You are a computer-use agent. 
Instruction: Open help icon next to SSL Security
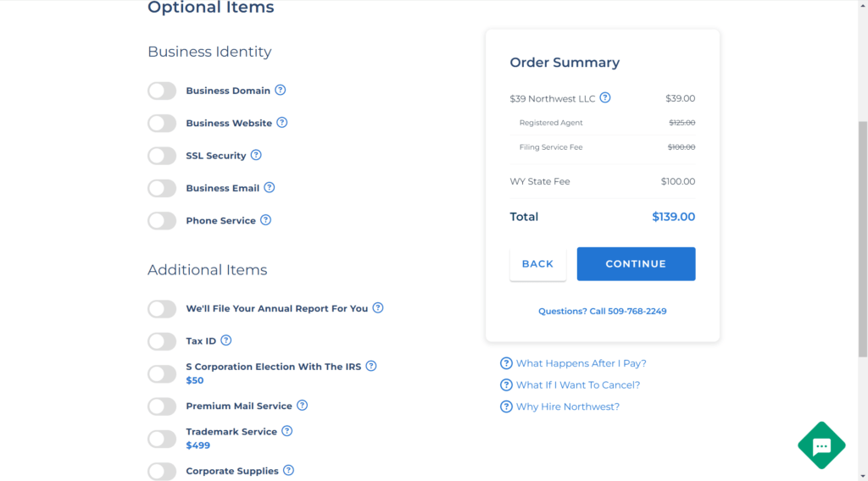(256, 155)
